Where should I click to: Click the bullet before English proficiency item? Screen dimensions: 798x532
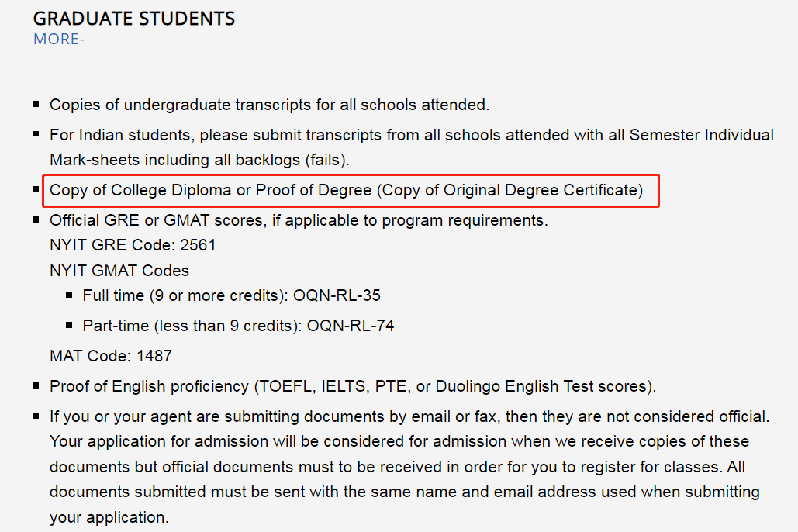36,385
